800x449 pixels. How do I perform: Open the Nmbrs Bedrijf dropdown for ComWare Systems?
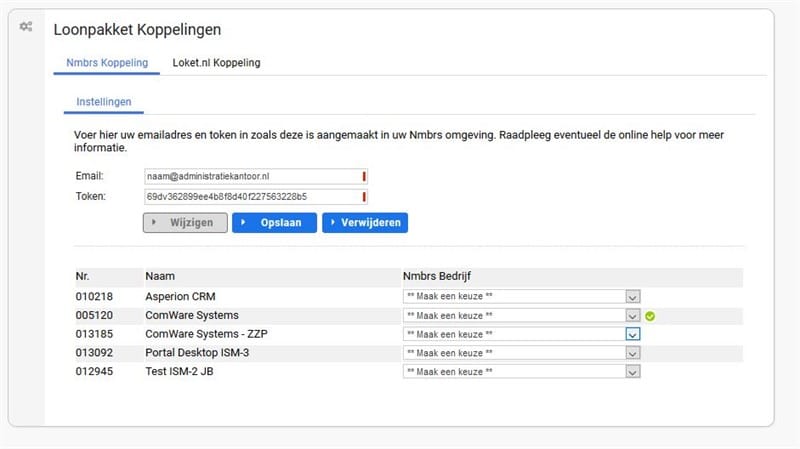click(521, 315)
